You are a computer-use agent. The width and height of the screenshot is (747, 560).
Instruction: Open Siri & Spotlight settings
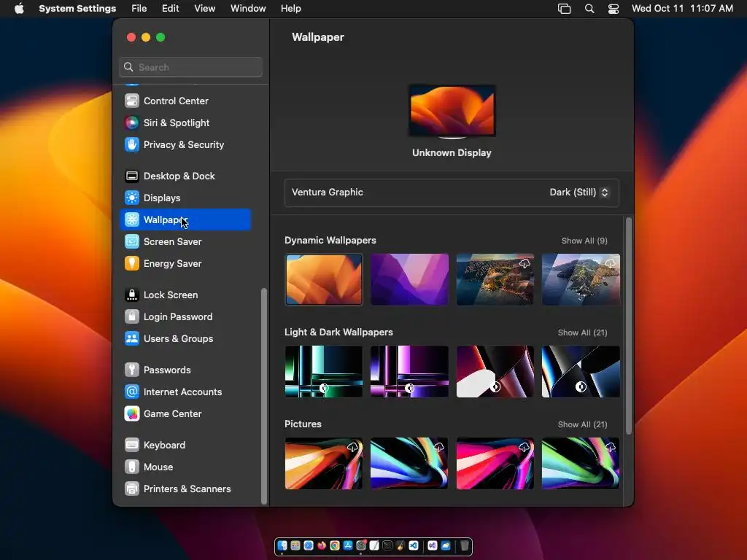[x=185, y=122]
